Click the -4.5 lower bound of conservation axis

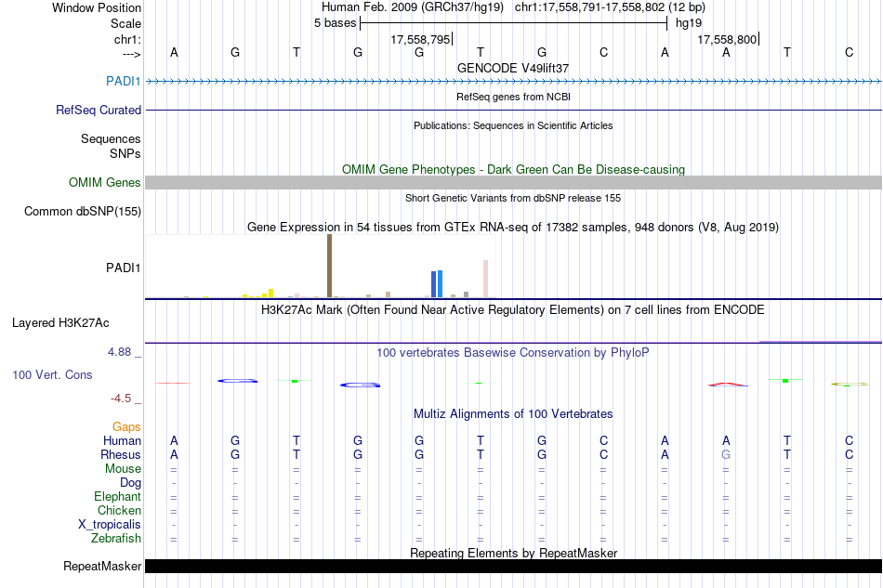[x=121, y=399]
